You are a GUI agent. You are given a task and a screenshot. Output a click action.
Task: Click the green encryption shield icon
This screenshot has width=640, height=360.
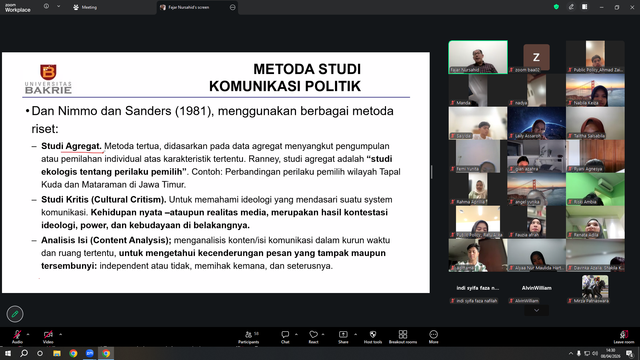[556, 7]
